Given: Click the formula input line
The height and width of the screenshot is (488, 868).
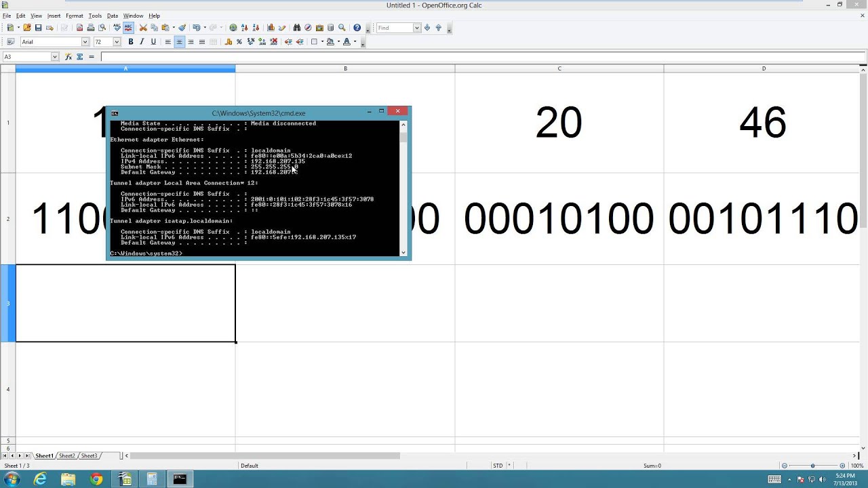Looking at the screenshot, I should pyautogui.click(x=483, y=57).
